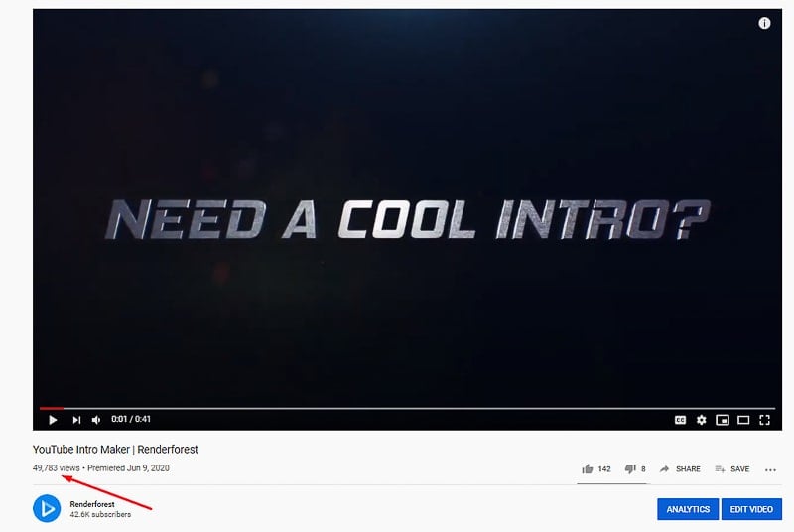Click the video frame showing NEED A COOL INTRO
Viewport: 794px width, 532px height.
click(407, 207)
